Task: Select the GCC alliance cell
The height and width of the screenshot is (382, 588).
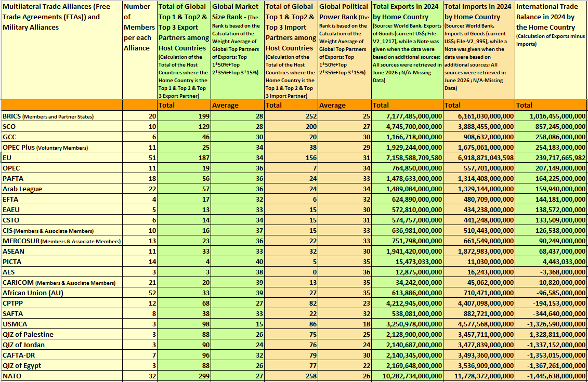Action: pos(62,137)
